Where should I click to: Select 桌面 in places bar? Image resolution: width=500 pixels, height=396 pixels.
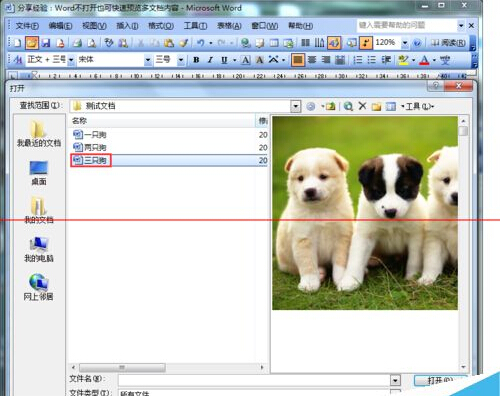tap(39, 173)
